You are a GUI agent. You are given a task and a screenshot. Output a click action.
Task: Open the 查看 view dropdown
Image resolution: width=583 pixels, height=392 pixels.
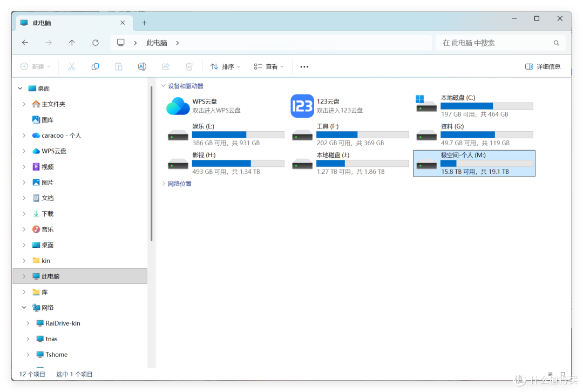tap(269, 66)
